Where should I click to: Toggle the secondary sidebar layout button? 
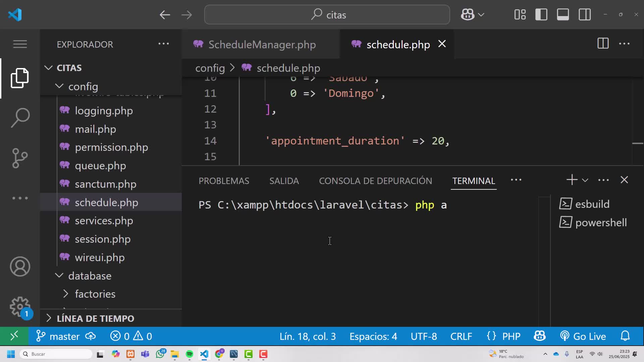pyautogui.click(x=585, y=15)
